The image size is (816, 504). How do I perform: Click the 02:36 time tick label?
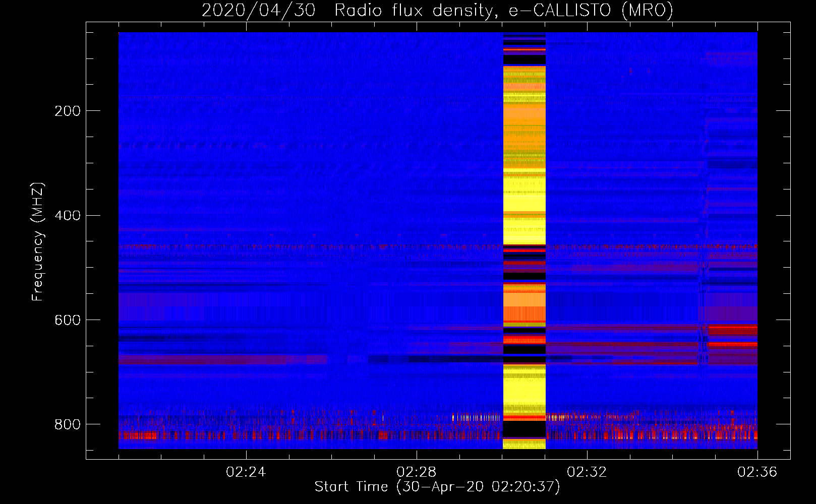point(757,472)
